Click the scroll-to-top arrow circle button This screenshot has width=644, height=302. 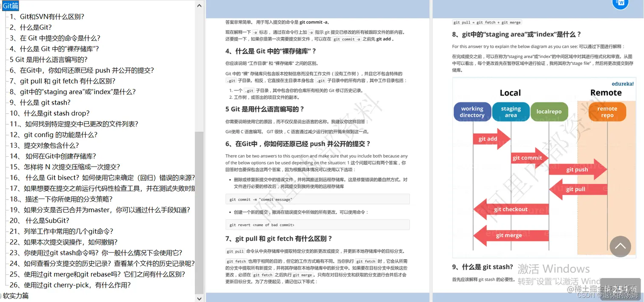[x=620, y=247]
